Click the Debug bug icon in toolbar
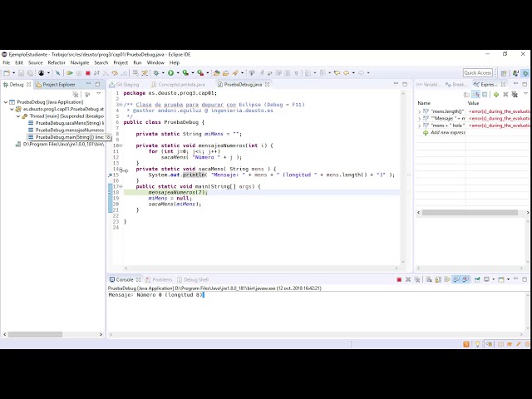532x399 pixels. tap(156, 73)
